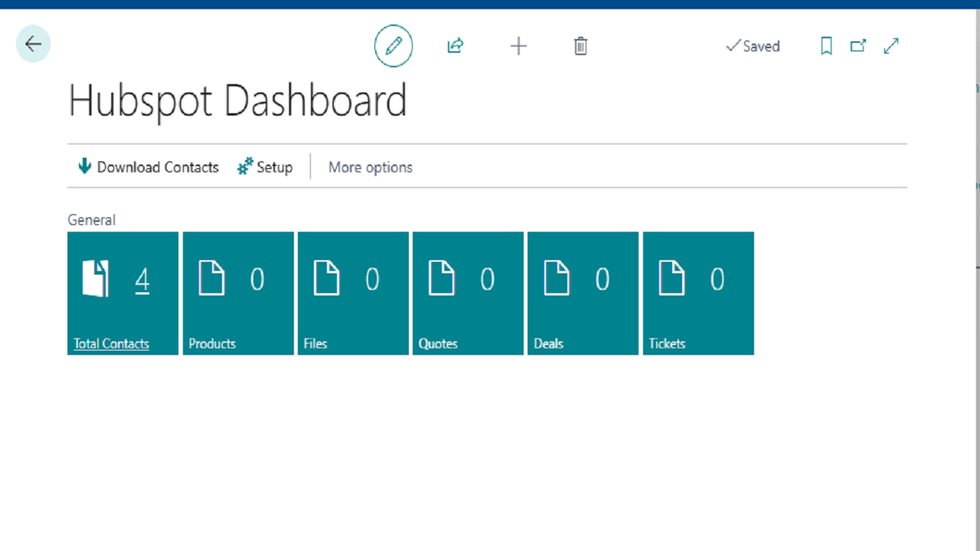Viewport: 980px width, 551px height.
Task: Click the document icon on Tickets tile
Action: [x=671, y=278]
